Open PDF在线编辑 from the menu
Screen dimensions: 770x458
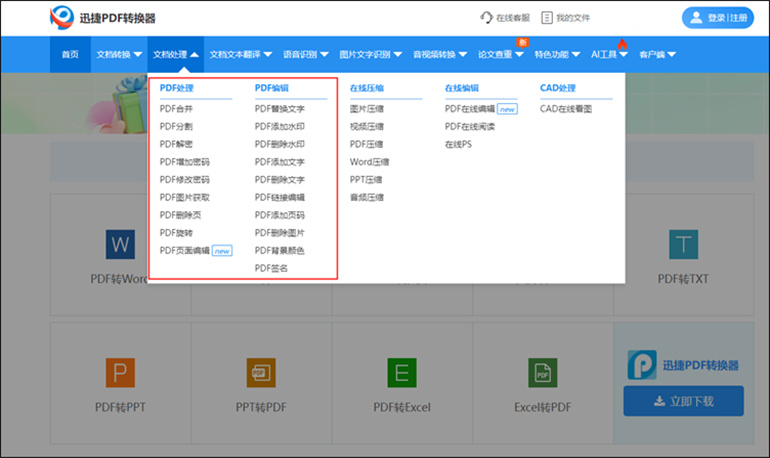point(469,109)
